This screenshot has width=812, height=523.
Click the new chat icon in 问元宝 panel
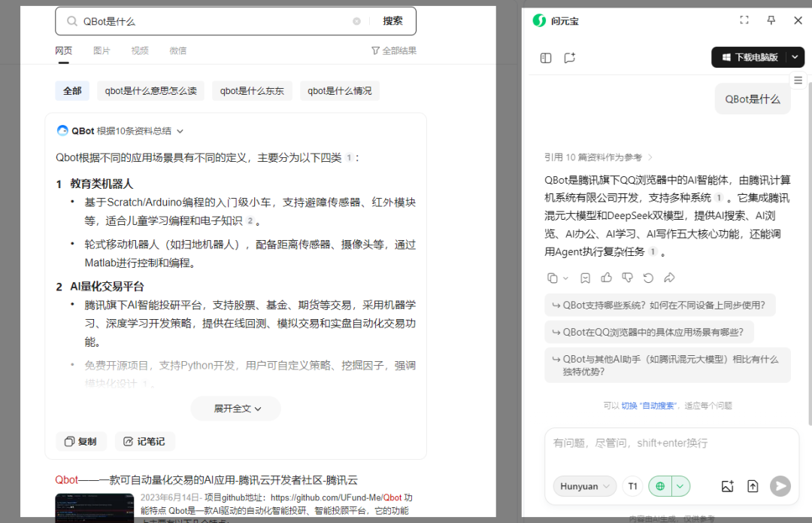569,58
